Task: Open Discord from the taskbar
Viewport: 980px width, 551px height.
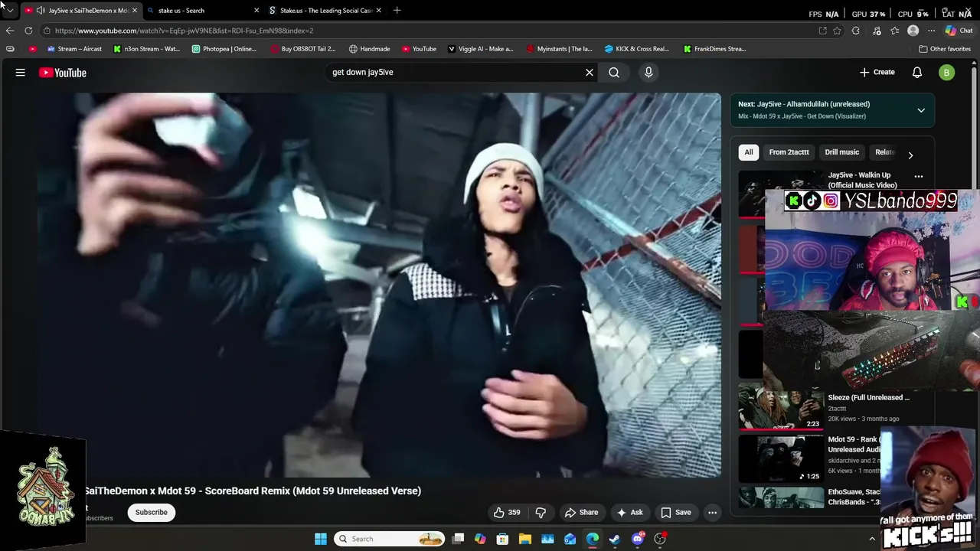Action: point(638,539)
